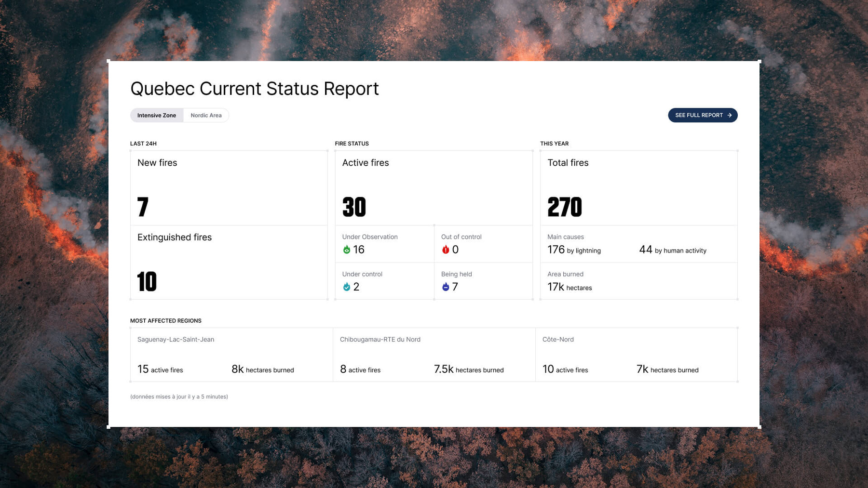Click the 17k hectares area burned value
This screenshot has width=868, height=488.
(x=570, y=287)
